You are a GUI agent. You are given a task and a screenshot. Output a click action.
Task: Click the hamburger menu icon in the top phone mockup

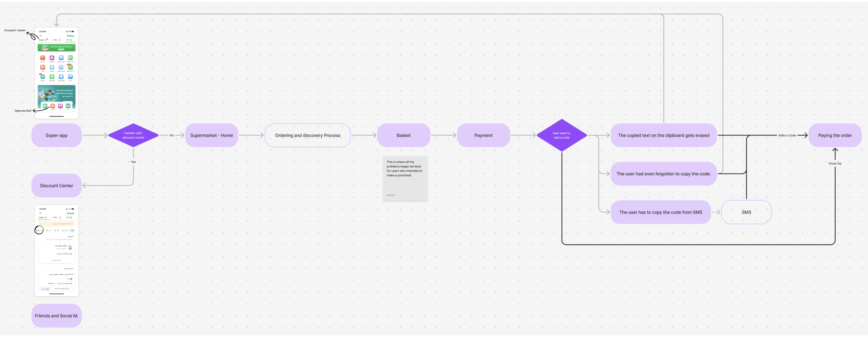pos(41,36)
